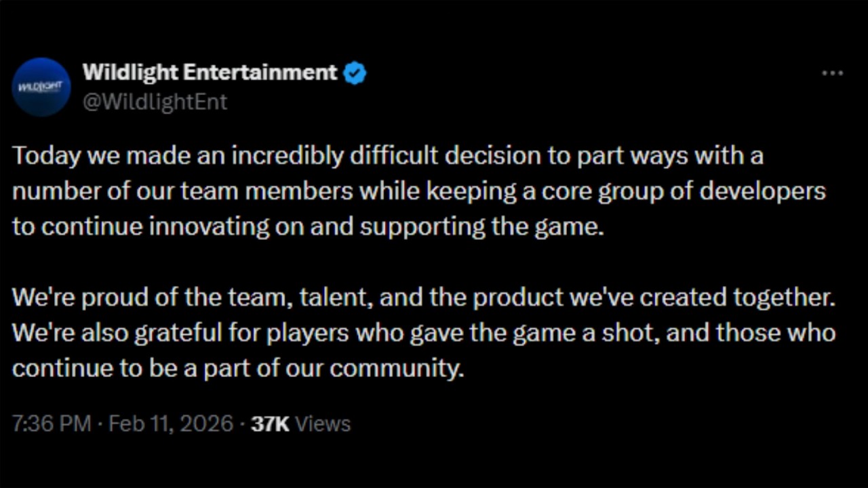The height and width of the screenshot is (488, 868).
Task: Open the Wildlight Entertainment profile avatar
Action: (x=41, y=87)
